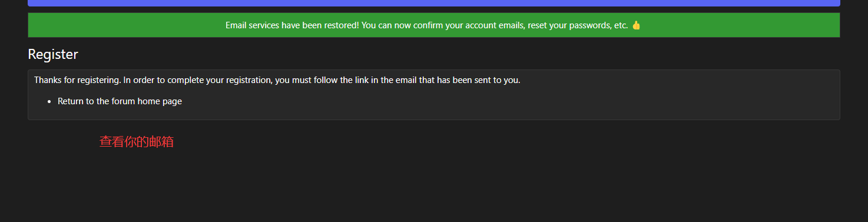Screen dimensions: 868x222
Task: Click the word 'forum' in the return link
Action: tap(124, 101)
